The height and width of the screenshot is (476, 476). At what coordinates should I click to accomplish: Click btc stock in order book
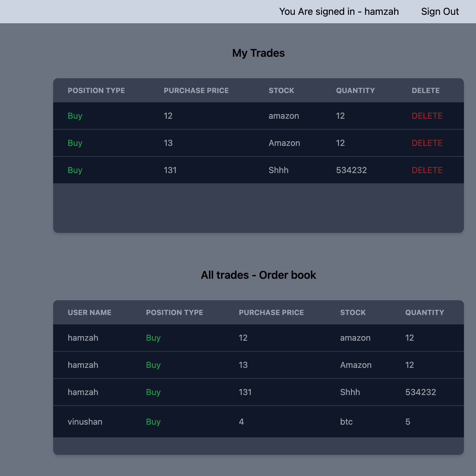coord(346,422)
